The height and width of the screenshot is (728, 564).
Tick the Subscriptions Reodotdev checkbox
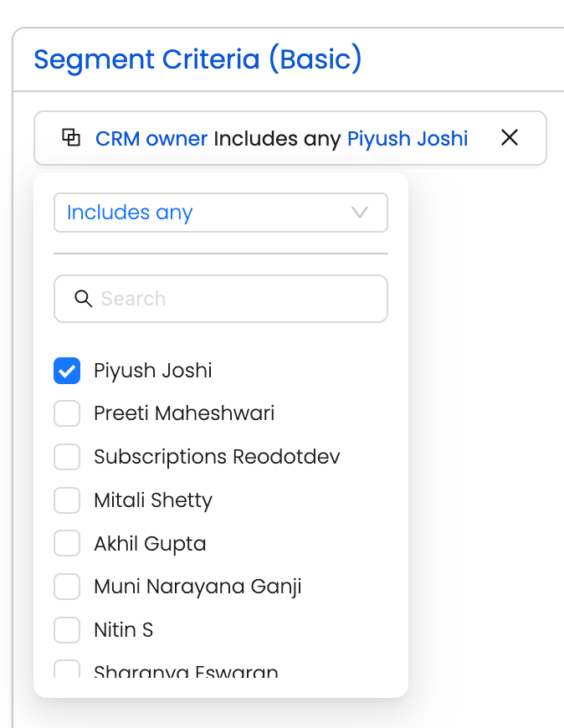(67, 457)
